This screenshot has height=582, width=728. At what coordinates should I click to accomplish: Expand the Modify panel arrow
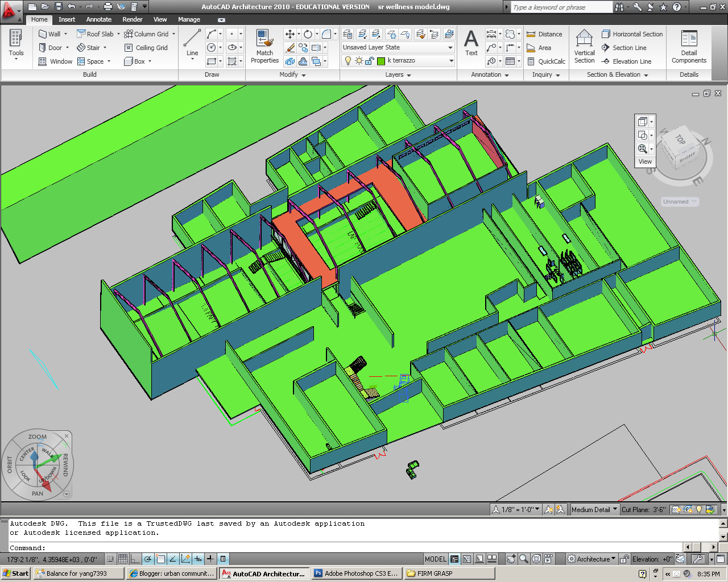[304, 75]
